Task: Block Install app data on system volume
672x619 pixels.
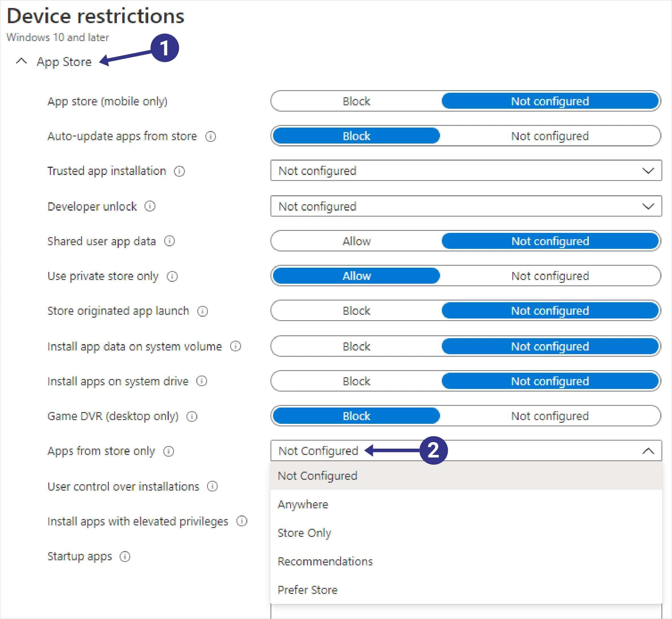Action: coord(356,346)
